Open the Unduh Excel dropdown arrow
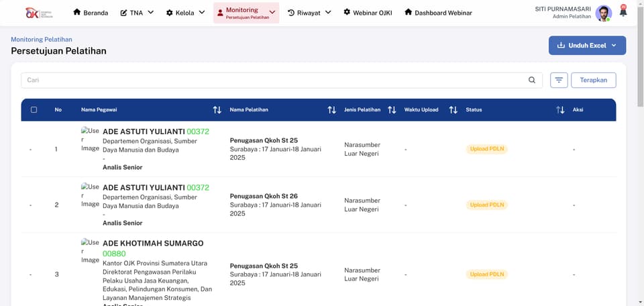This screenshot has width=644, height=306. (614, 46)
